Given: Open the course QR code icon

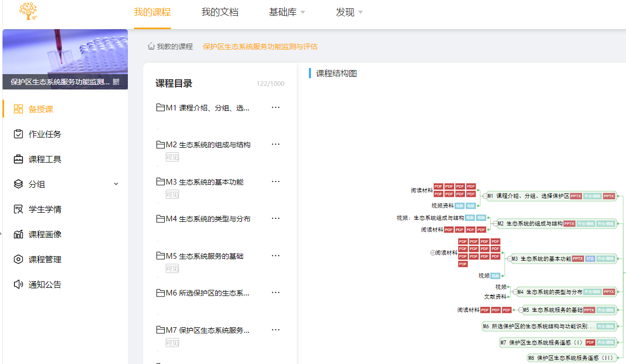Looking at the screenshot, I should [x=116, y=82].
